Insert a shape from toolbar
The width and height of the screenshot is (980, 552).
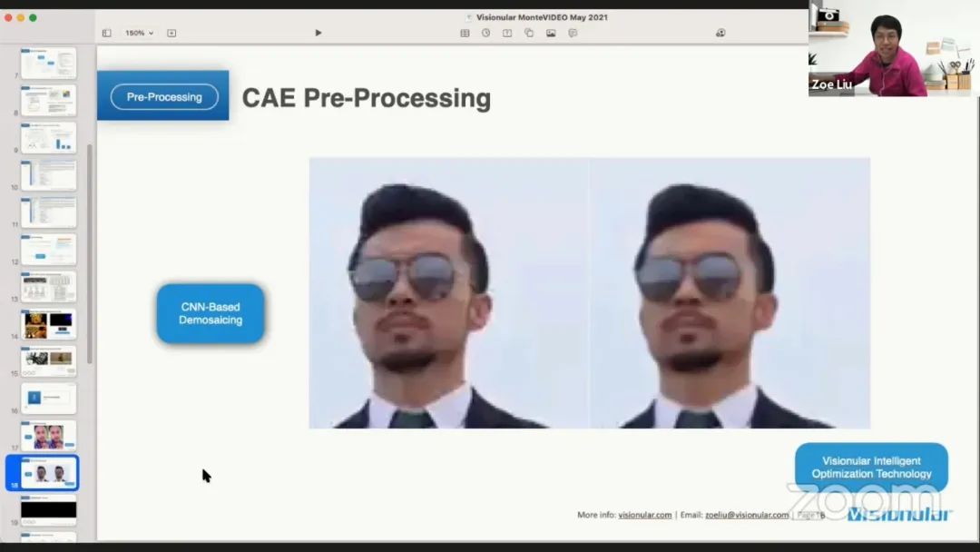tap(529, 33)
